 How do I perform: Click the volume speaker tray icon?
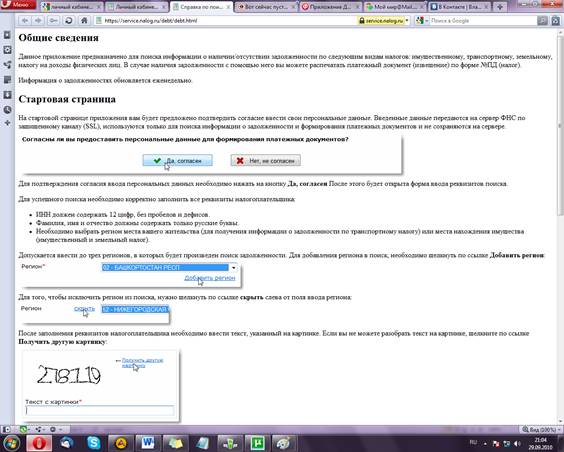pyautogui.click(x=517, y=443)
